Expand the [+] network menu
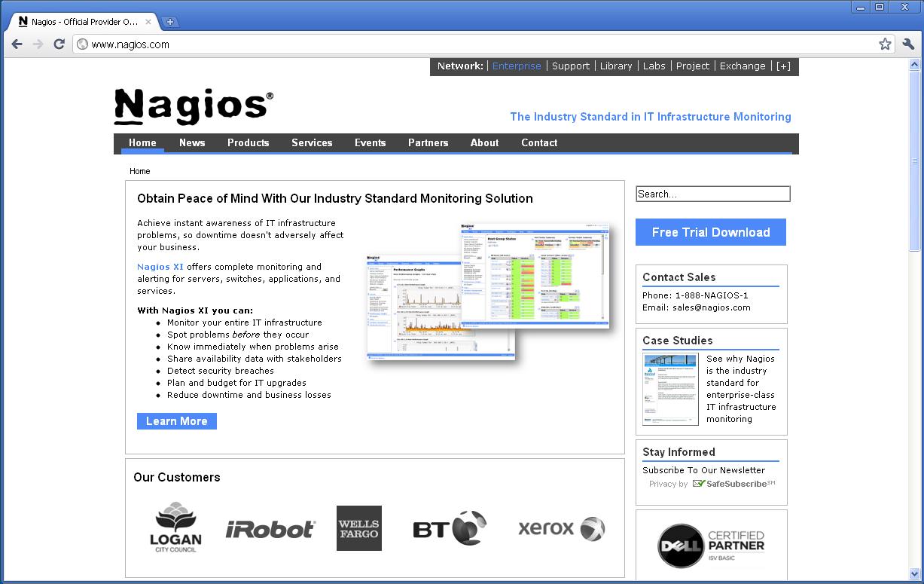The height and width of the screenshot is (584, 924). pyautogui.click(x=783, y=66)
